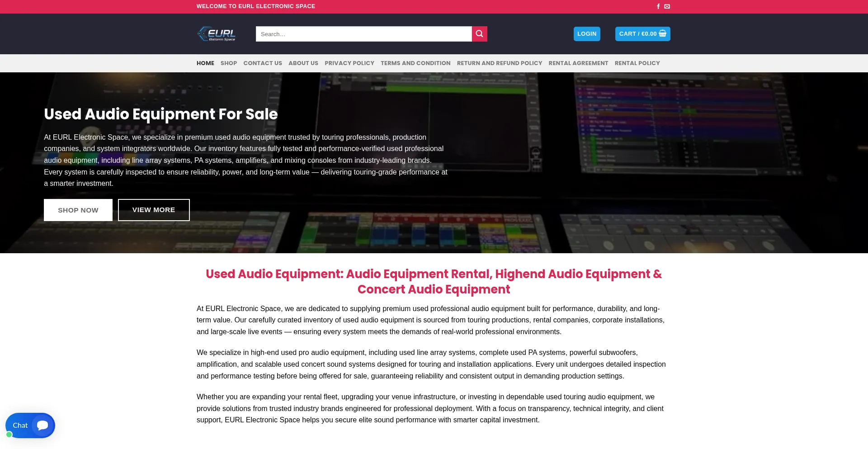868x449 pixels.
Task: Click the 'Used Audio Equipment For Sale' heading
Action: [161, 114]
